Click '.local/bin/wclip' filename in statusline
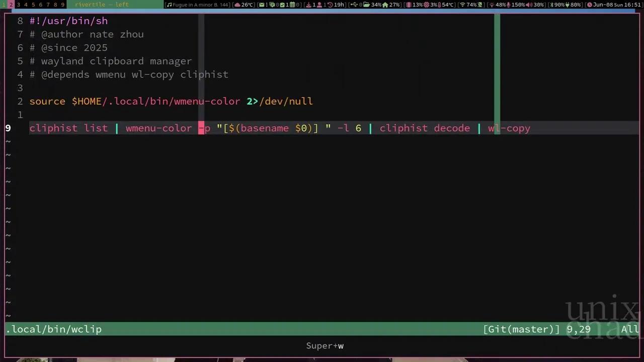 [53, 329]
